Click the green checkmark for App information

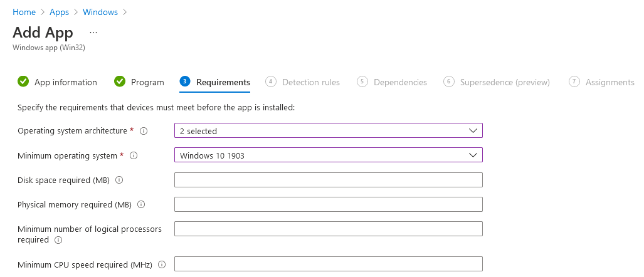tap(23, 81)
